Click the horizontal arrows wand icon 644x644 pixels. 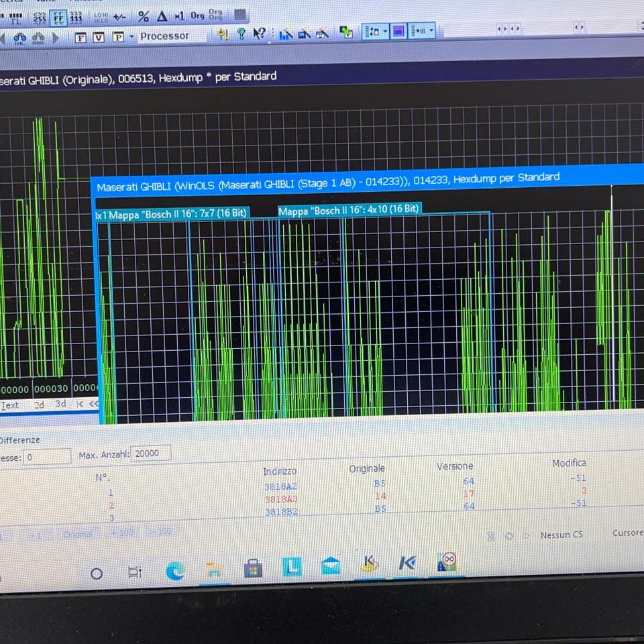pos(323,34)
